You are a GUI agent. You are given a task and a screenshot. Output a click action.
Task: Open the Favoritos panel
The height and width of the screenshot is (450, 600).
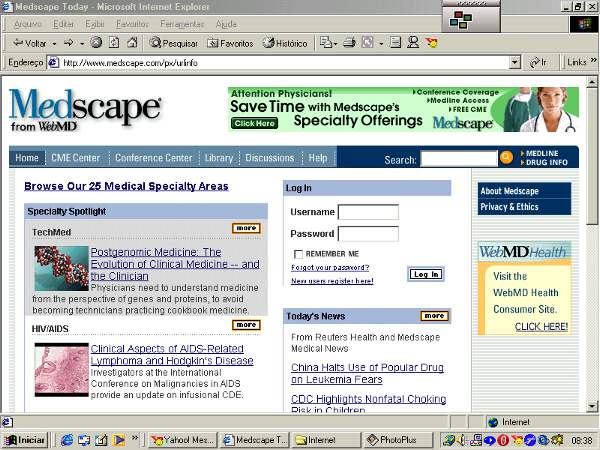(x=230, y=43)
